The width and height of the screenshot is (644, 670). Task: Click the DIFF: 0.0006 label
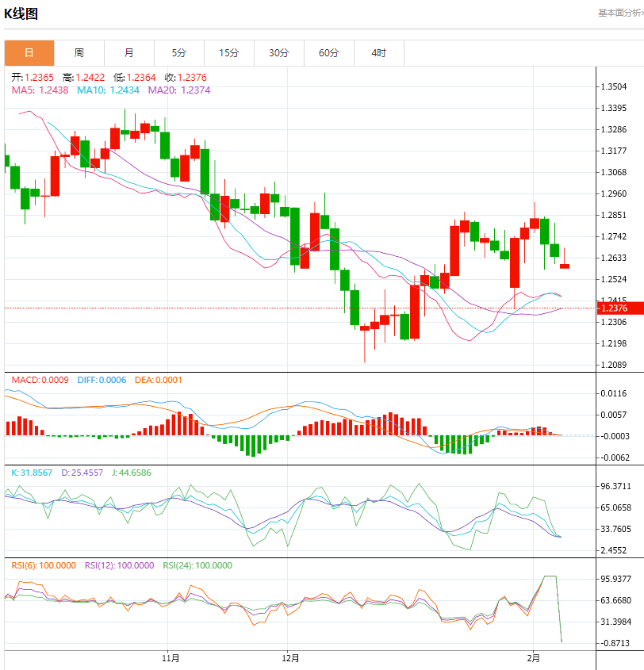coord(102,380)
